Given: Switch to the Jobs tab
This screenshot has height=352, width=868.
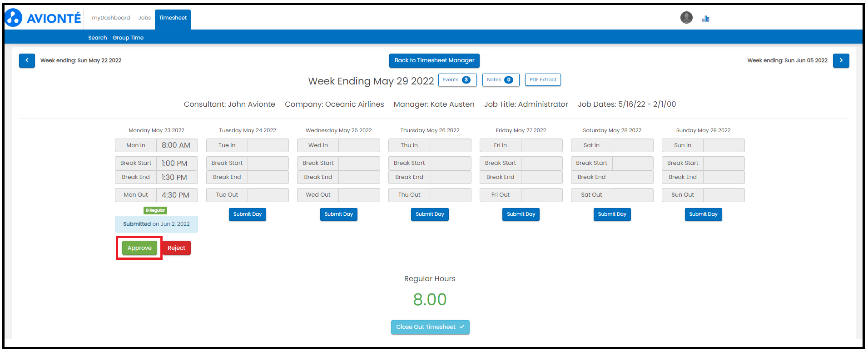Looking at the screenshot, I should tap(144, 18).
